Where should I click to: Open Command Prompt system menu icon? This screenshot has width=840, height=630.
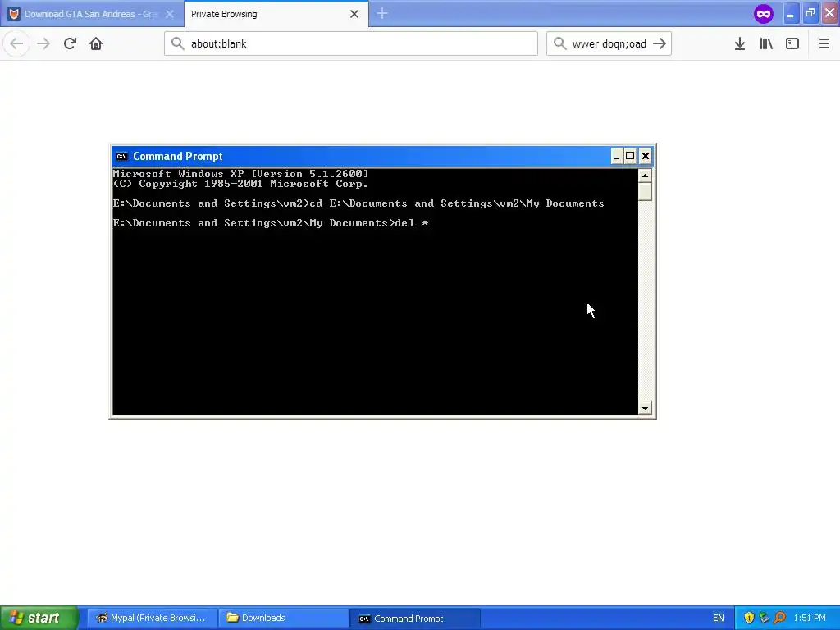pos(121,156)
